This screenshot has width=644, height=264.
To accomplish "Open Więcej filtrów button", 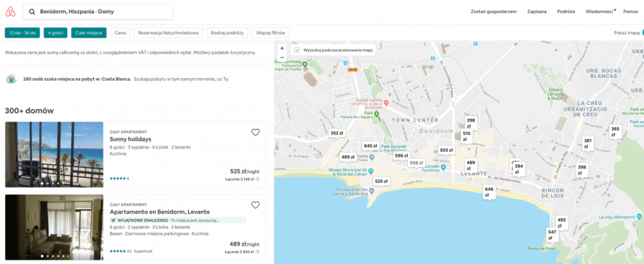I will pos(271,33).
